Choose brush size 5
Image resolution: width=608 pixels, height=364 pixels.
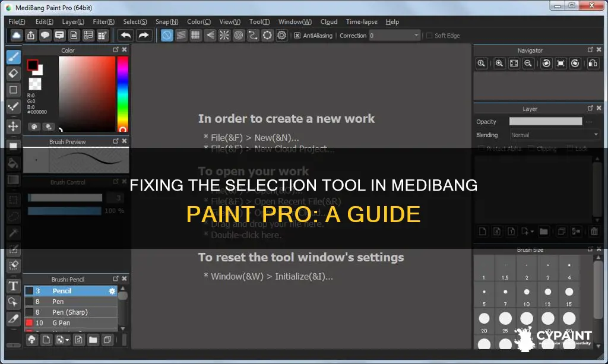tap(484, 295)
